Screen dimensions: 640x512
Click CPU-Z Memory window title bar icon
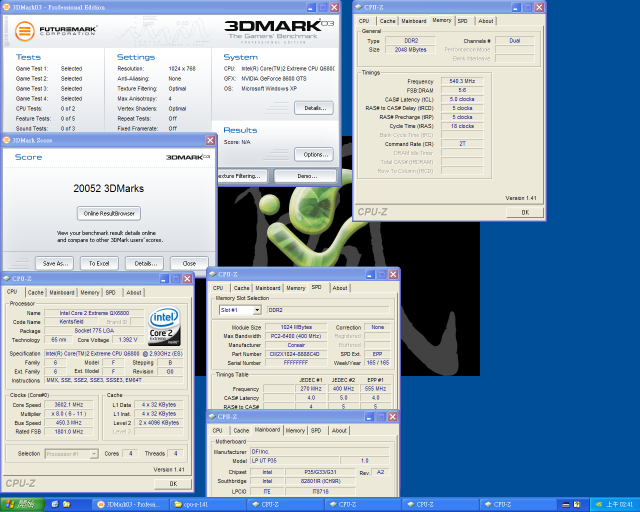click(358, 7)
